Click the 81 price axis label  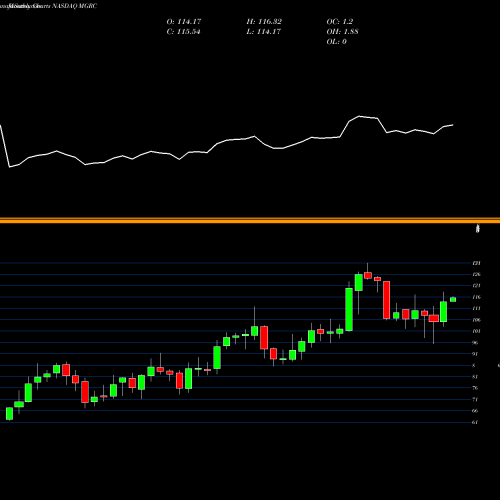475,377
